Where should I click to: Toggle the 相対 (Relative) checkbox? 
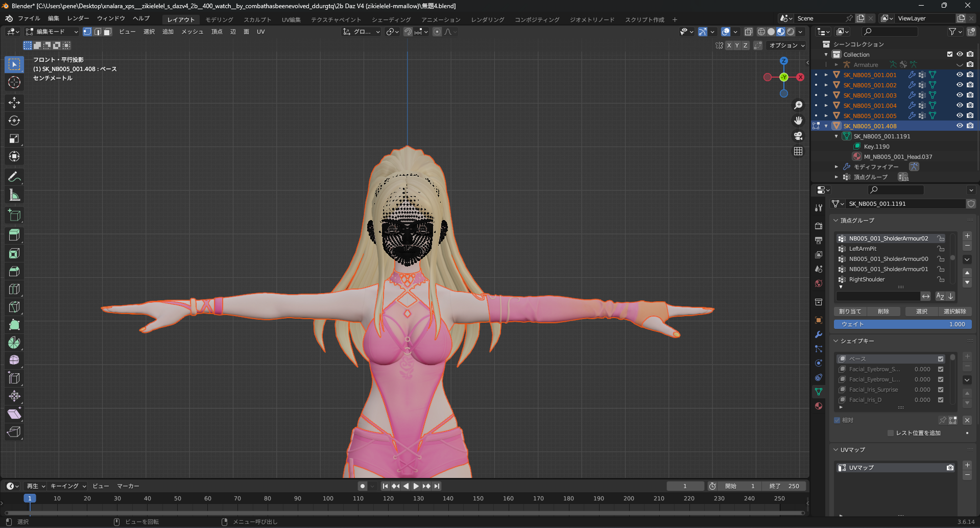(837, 420)
